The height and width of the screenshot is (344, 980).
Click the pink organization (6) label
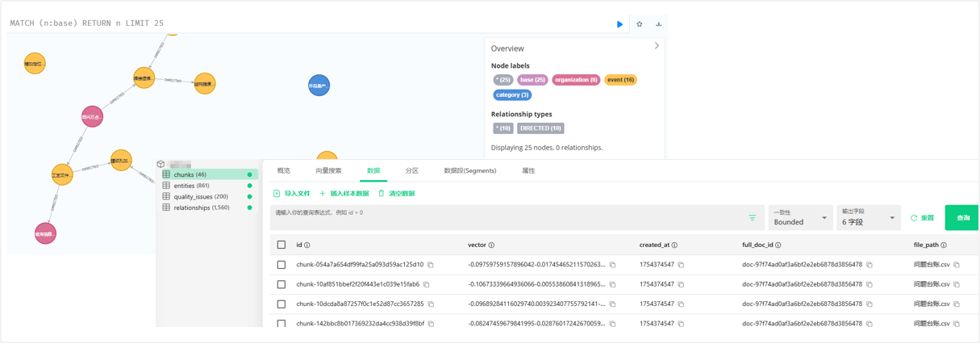[576, 80]
